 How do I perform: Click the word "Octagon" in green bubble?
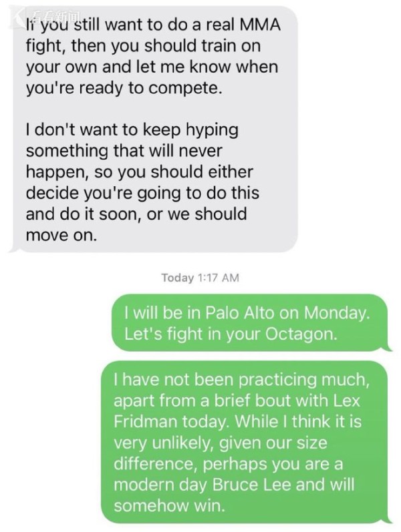tap(301, 334)
